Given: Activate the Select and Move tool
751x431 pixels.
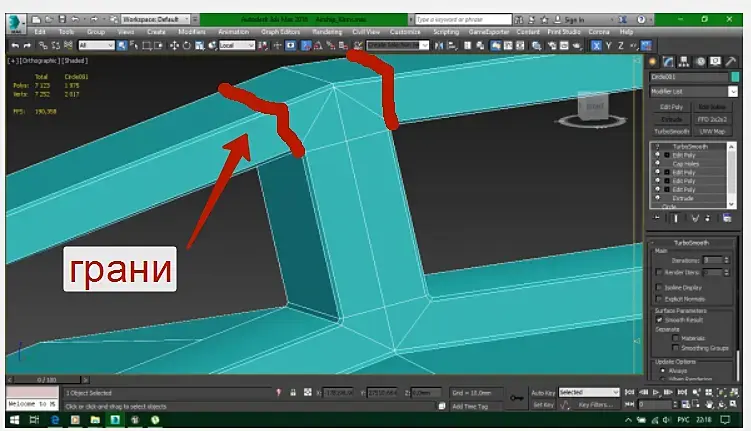Looking at the screenshot, I should click(x=174, y=45).
